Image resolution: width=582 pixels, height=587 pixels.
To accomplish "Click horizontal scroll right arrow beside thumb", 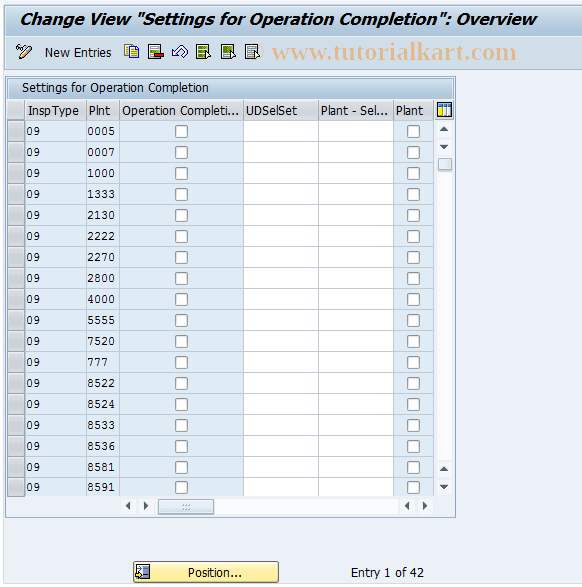I will 146,506.
